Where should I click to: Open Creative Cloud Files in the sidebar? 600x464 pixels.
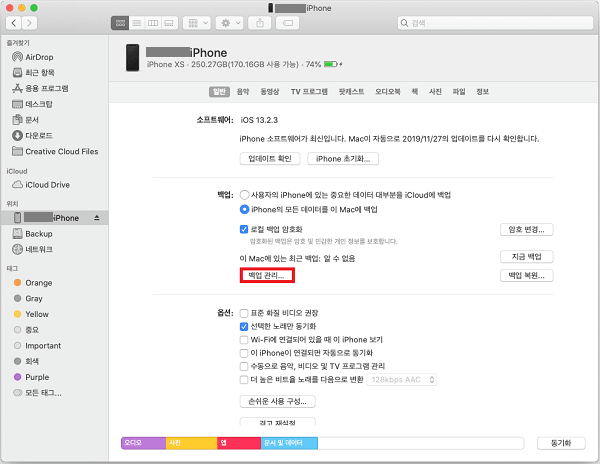click(54, 151)
